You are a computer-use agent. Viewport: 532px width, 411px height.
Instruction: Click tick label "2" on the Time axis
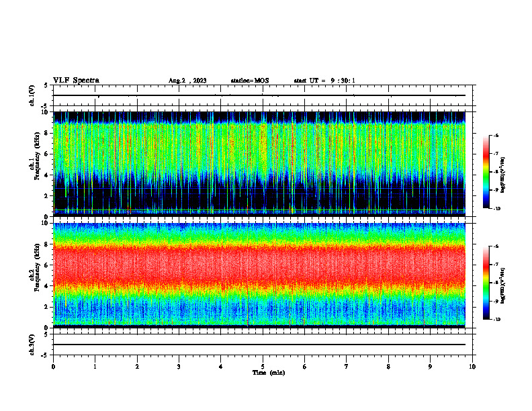point(137,367)
